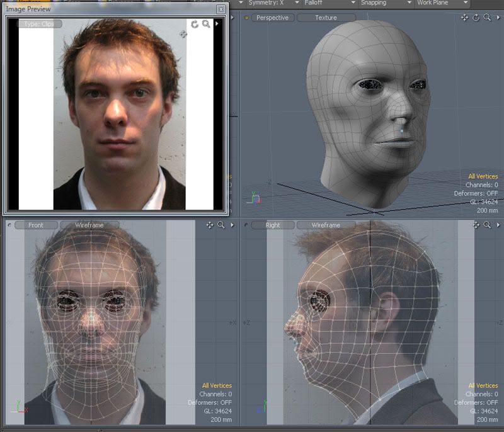Toggle the dot indicator beside the Right label
This screenshot has height=432, width=504.
click(x=246, y=225)
